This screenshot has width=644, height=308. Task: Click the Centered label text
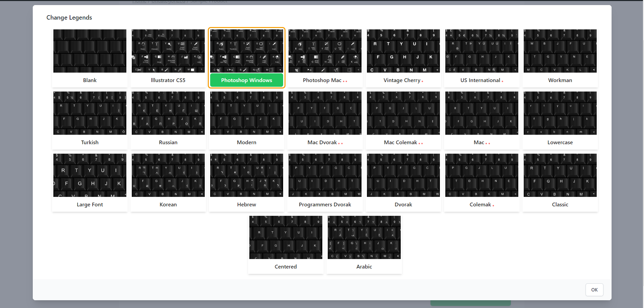click(x=286, y=267)
